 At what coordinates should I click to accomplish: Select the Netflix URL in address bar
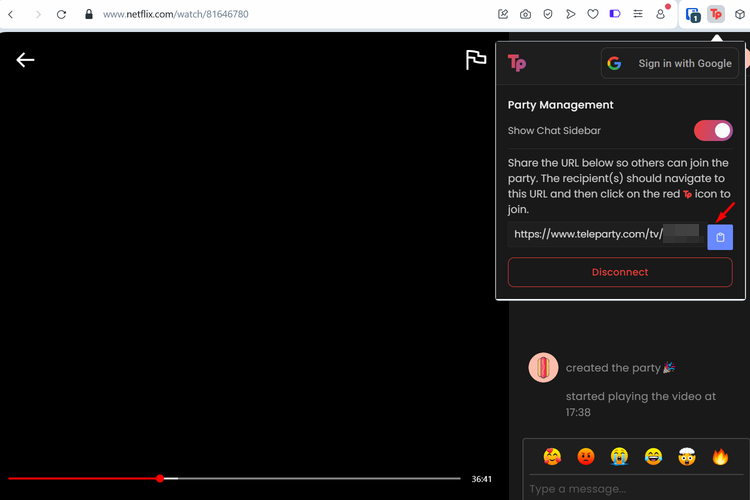(x=176, y=14)
